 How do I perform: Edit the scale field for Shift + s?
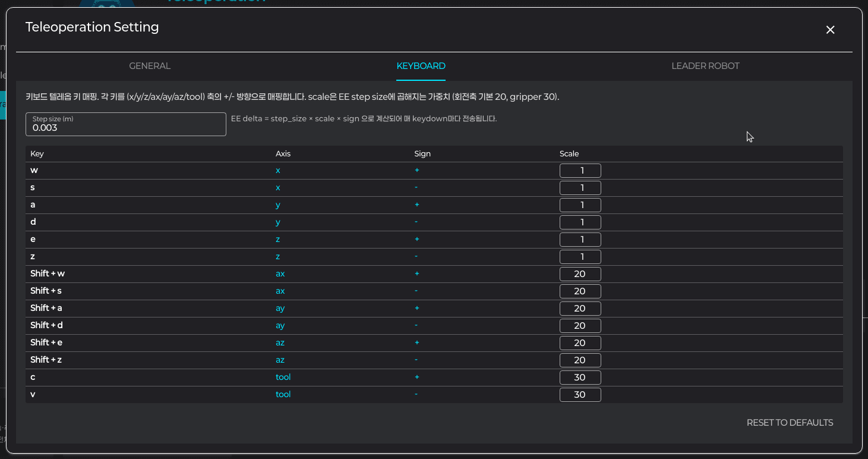coord(580,291)
